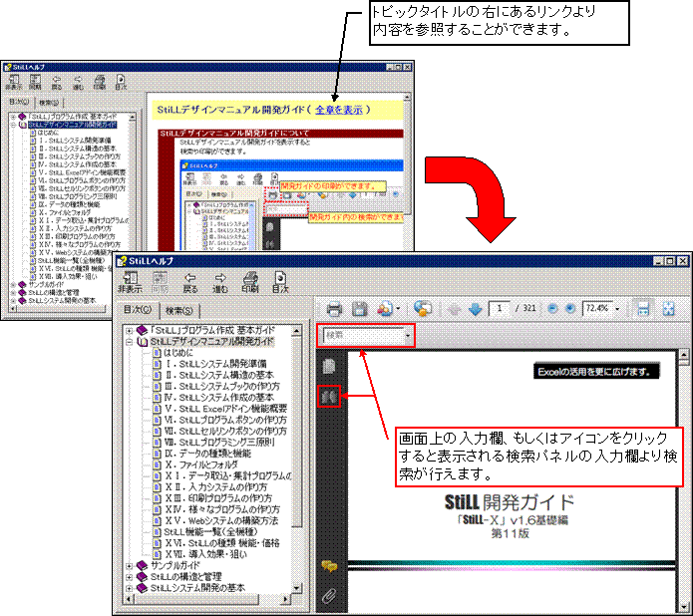Viewport: 693px width, 616px height.
Task: Click page number field showing 1
Action: click(x=499, y=308)
